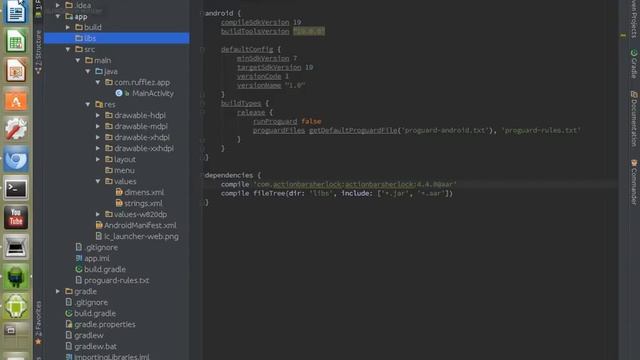
Task: Open the scanner app in the dock
Action: [x=16, y=247]
